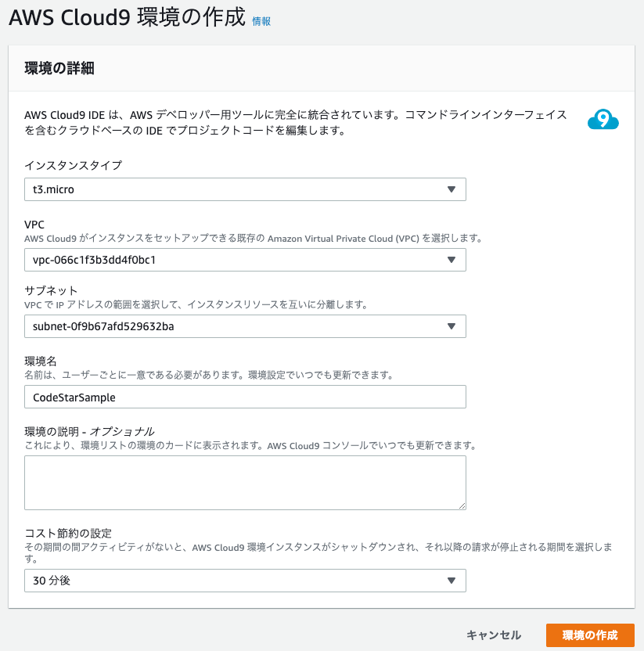
Task: Click the 環境名 field label
Action: click(x=41, y=361)
